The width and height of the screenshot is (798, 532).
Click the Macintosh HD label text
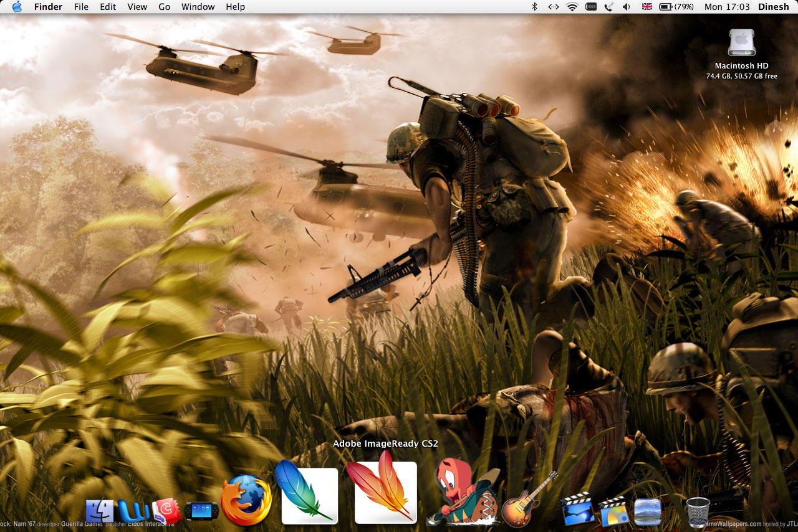[742, 65]
